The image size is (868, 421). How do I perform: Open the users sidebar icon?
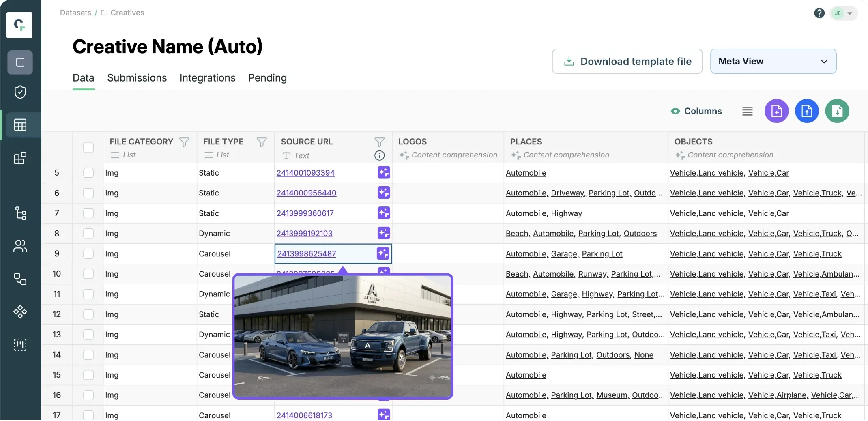pyautogui.click(x=20, y=246)
